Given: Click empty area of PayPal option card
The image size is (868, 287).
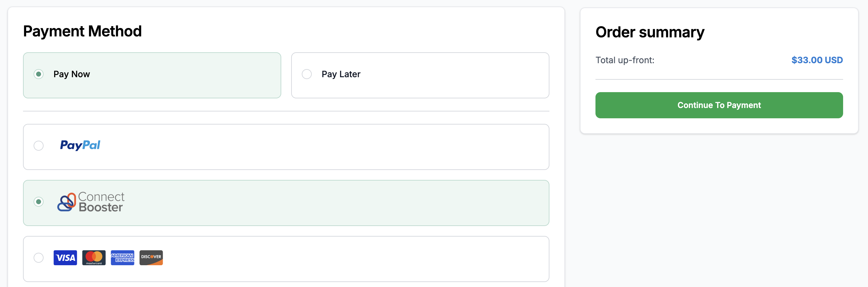Looking at the screenshot, I should [324, 147].
